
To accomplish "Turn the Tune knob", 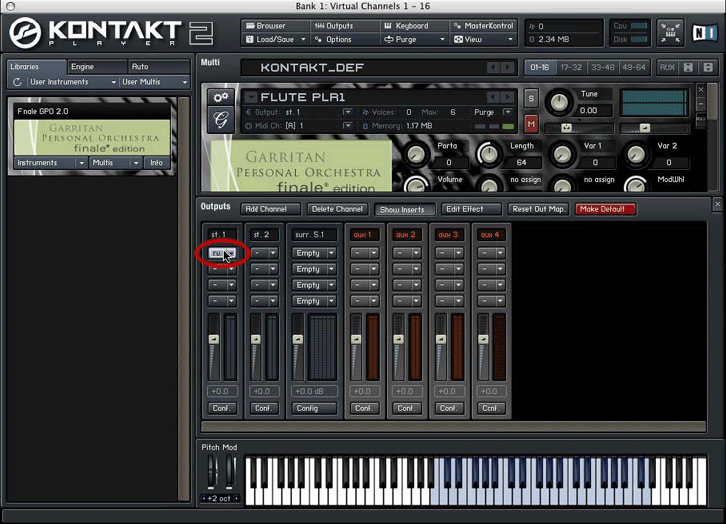I will click(x=559, y=103).
